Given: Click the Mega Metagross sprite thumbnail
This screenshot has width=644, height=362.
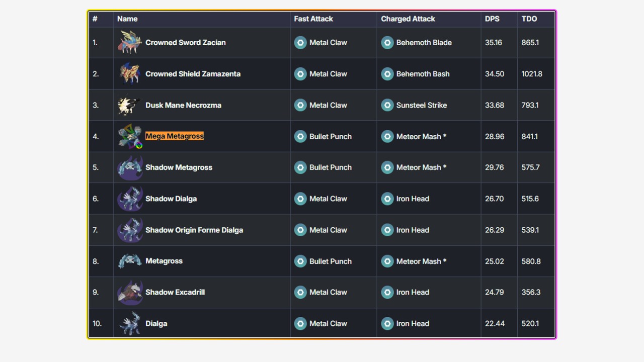Looking at the screenshot, I should click(130, 136).
